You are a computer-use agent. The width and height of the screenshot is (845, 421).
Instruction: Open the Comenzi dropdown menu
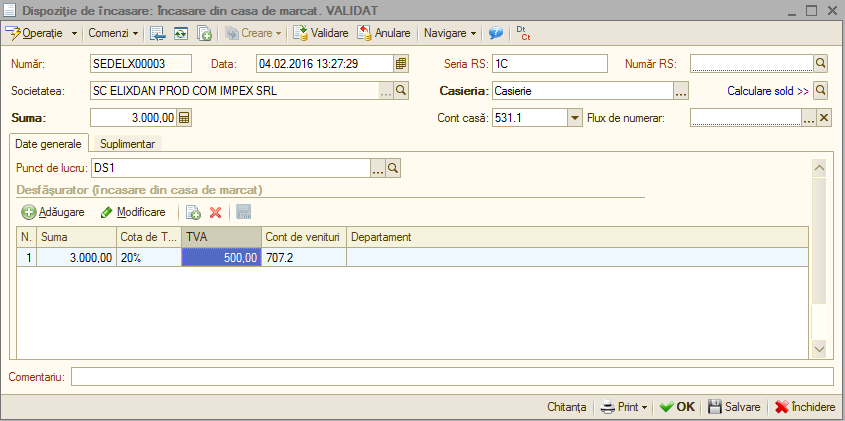pos(113,33)
